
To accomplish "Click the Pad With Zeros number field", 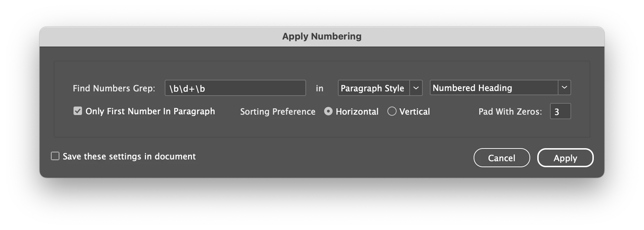I will coord(560,111).
